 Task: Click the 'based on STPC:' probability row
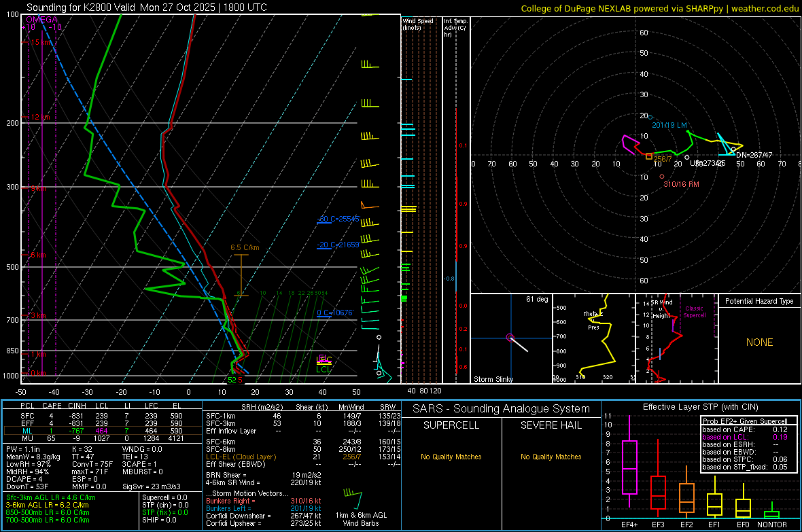coord(745,459)
